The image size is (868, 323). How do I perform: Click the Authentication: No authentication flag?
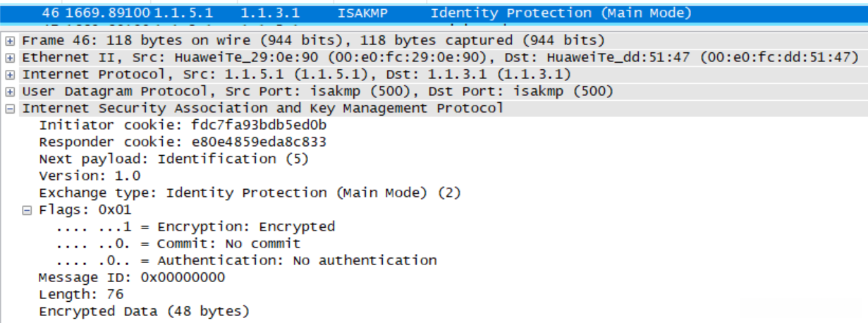(247, 260)
